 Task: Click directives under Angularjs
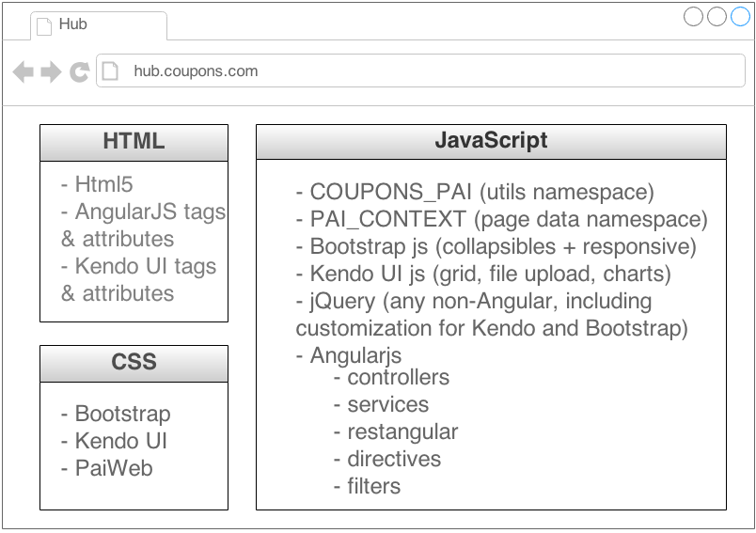click(387, 459)
